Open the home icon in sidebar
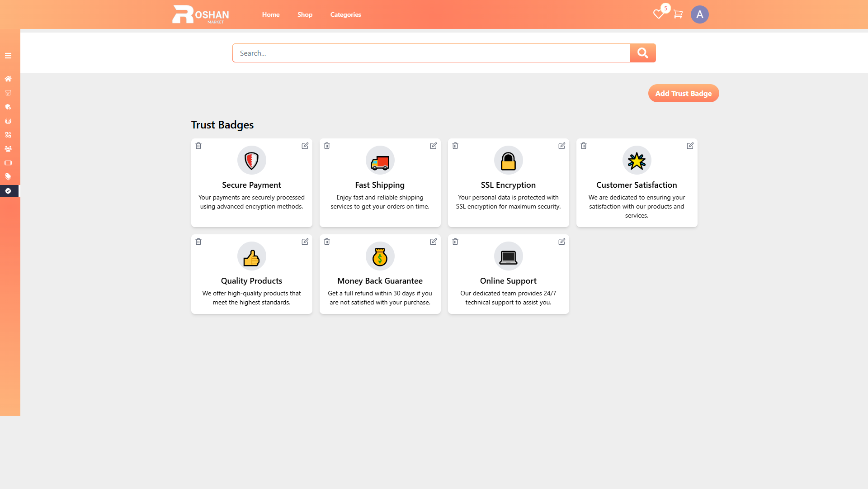Image resolution: width=868 pixels, height=489 pixels. pos(8,79)
